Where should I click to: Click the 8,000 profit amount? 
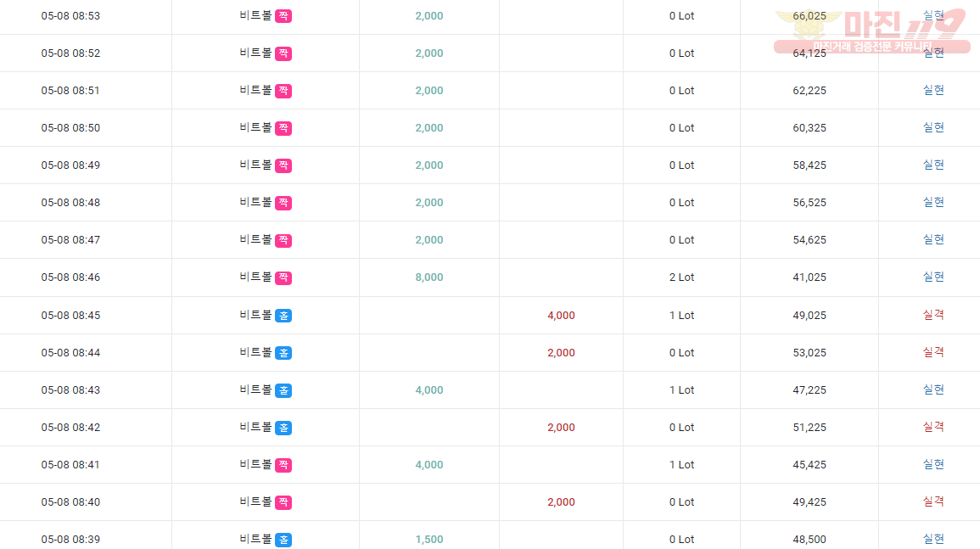pyautogui.click(x=429, y=277)
